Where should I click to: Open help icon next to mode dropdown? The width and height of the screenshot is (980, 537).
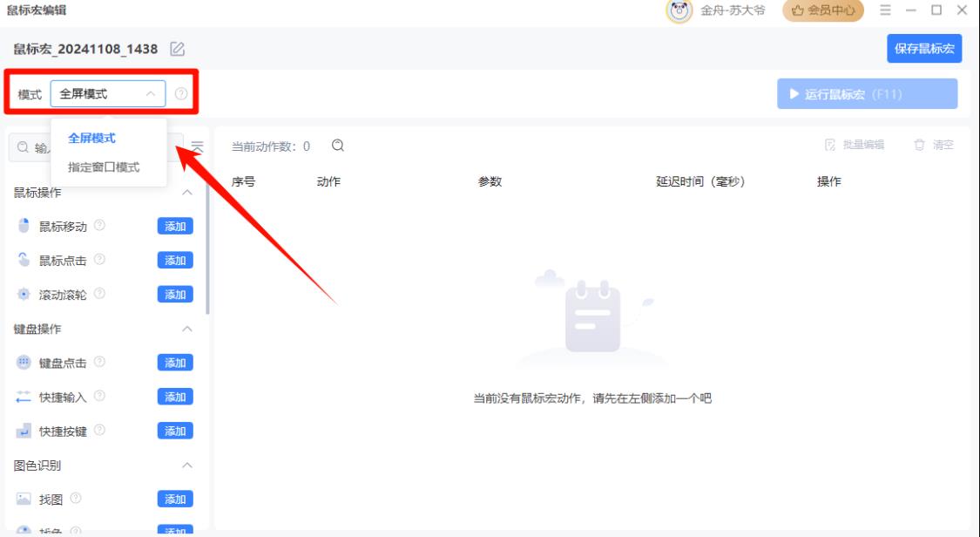181,94
